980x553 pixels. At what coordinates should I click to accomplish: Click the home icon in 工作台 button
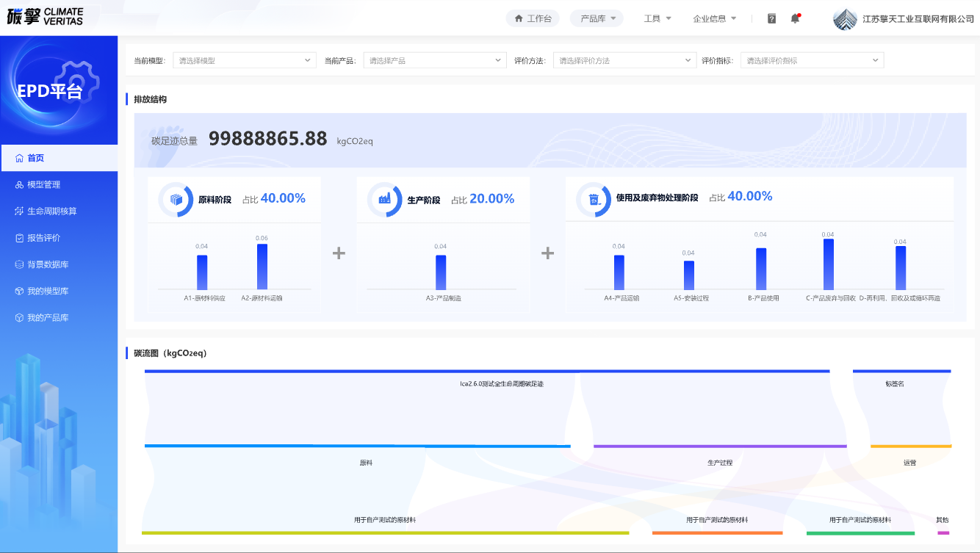tap(519, 18)
